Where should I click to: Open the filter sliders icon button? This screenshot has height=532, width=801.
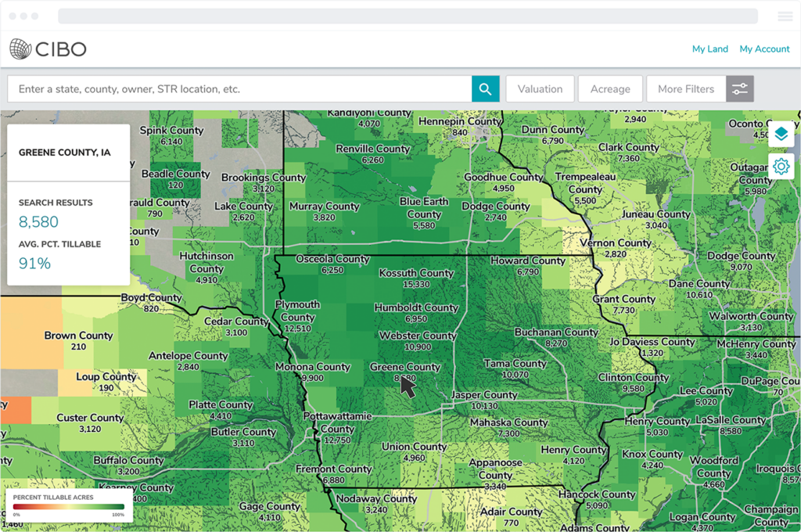[740, 89]
